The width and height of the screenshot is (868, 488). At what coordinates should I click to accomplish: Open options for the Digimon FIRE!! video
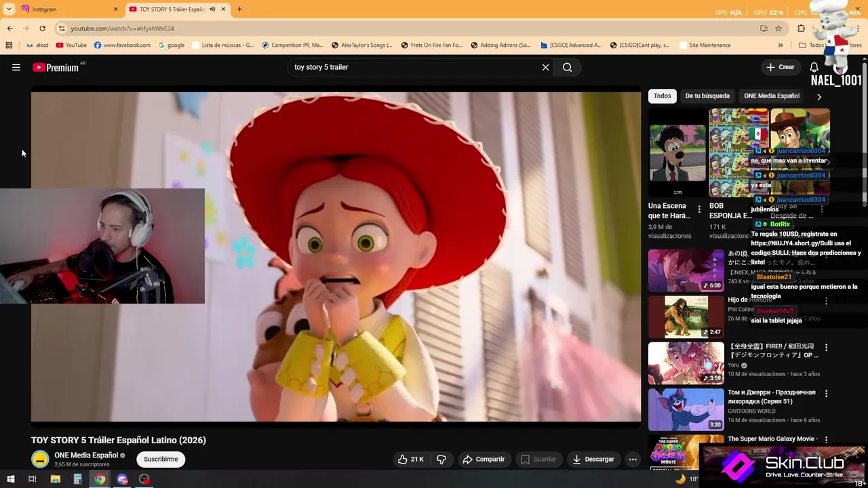point(826,348)
